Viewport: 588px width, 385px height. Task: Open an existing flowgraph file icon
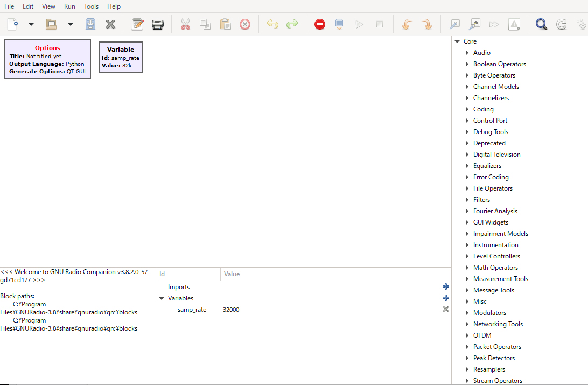pyautogui.click(x=51, y=24)
